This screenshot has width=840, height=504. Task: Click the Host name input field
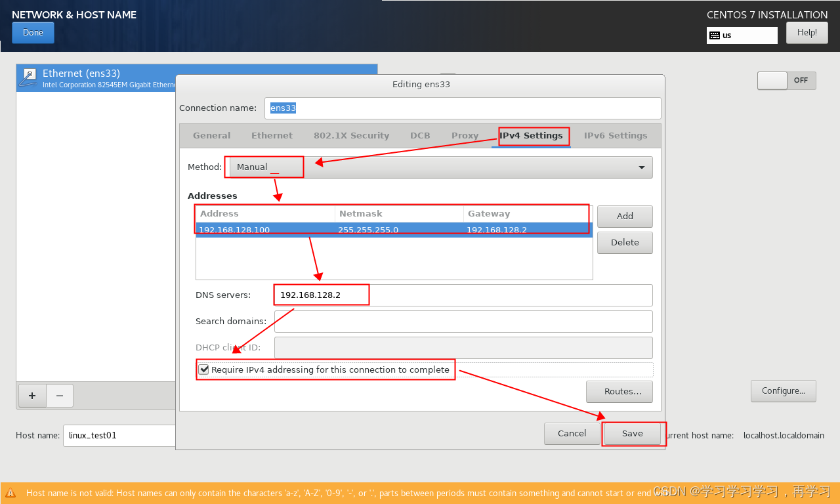(x=119, y=435)
